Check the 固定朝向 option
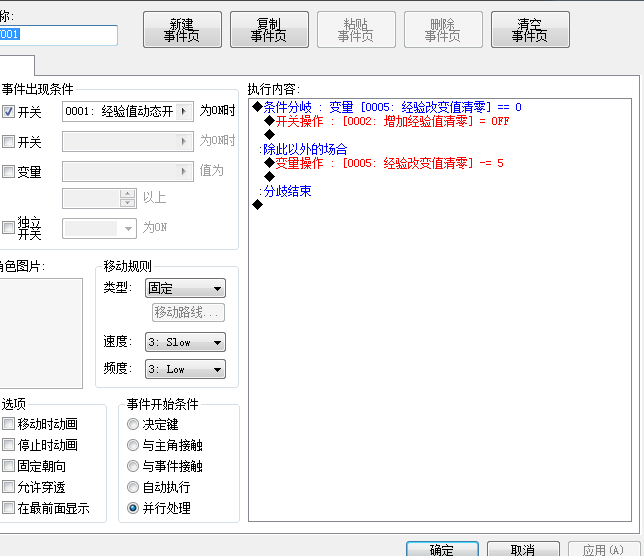 (8, 466)
